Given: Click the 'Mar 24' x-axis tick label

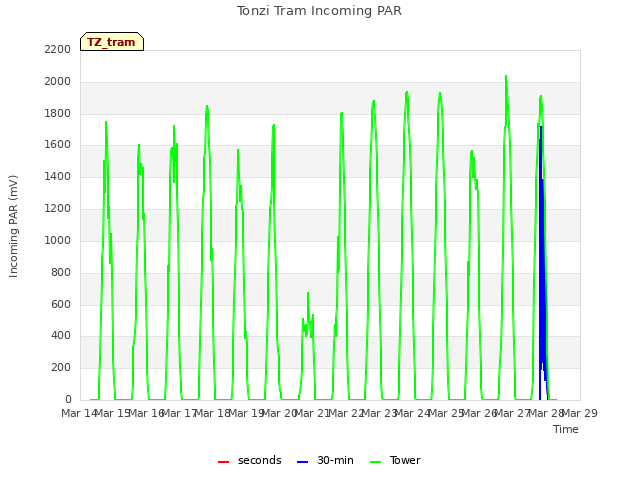Looking at the screenshot, I should (413, 413).
